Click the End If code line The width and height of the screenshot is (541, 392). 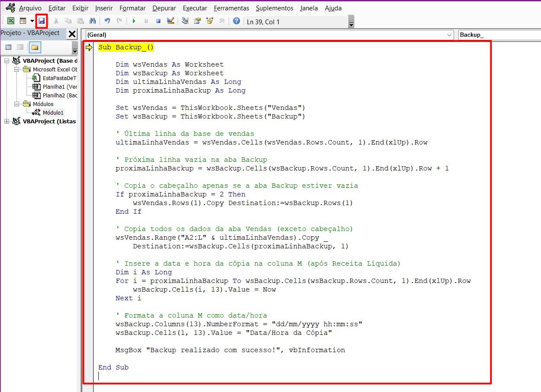point(128,212)
